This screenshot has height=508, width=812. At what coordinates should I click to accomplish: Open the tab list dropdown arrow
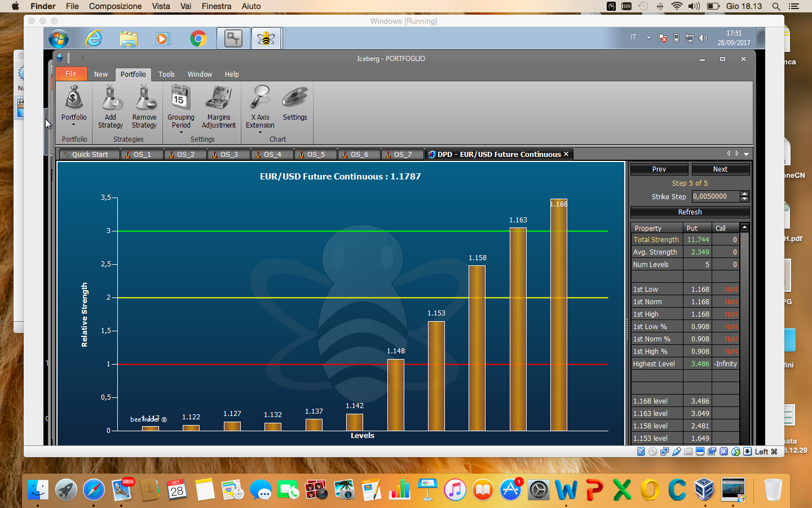point(747,154)
